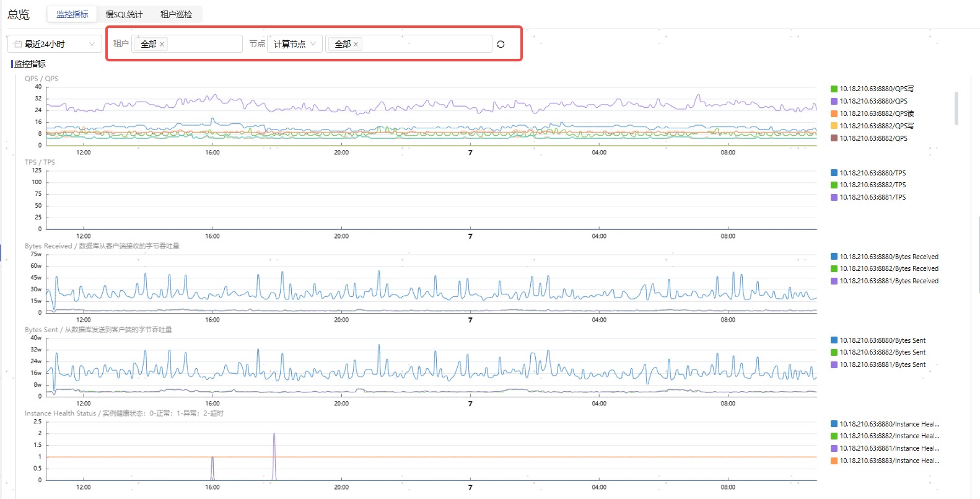Toggle 10.18.210.63:8883/Instance Heal... legend entry
The height and width of the screenshot is (499, 980).
tap(885, 461)
